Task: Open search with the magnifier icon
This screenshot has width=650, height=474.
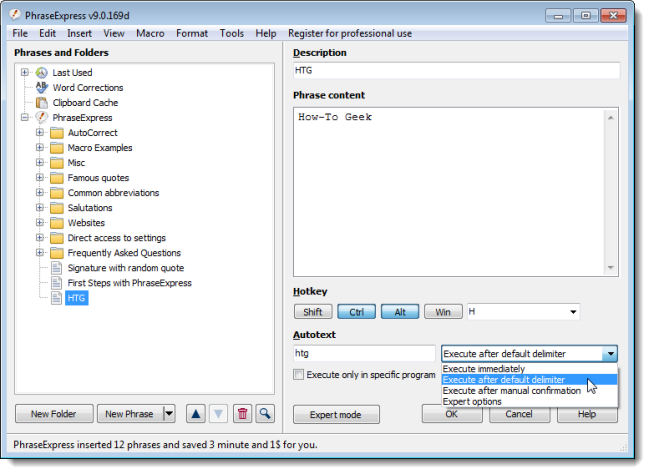Action: point(265,414)
